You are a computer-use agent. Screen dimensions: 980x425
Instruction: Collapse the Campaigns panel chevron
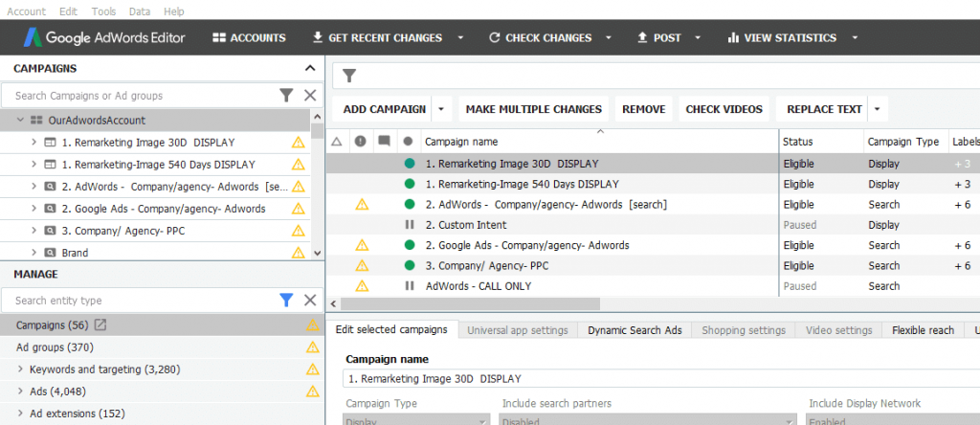point(309,68)
